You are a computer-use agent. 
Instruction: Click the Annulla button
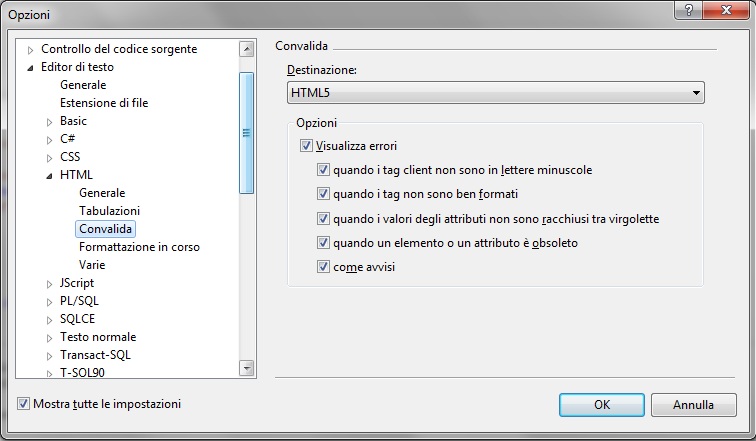click(x=693, y=405)
